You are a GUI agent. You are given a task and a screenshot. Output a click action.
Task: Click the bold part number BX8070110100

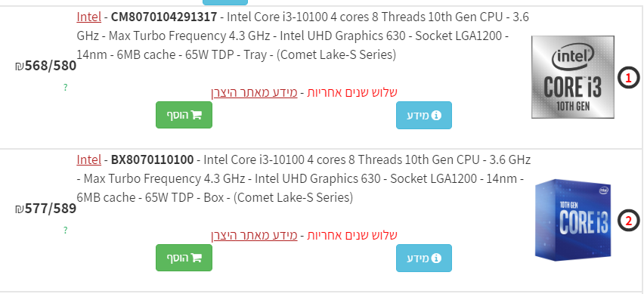pyautogui.click(x=153, y=159)
